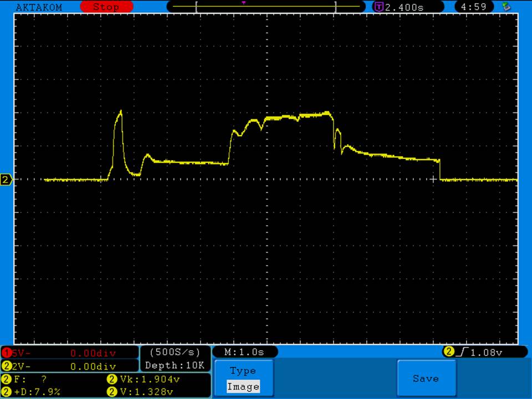Click the AKTAKOM brand label
This screenshot has width=532, height=399.
(39, 7)
